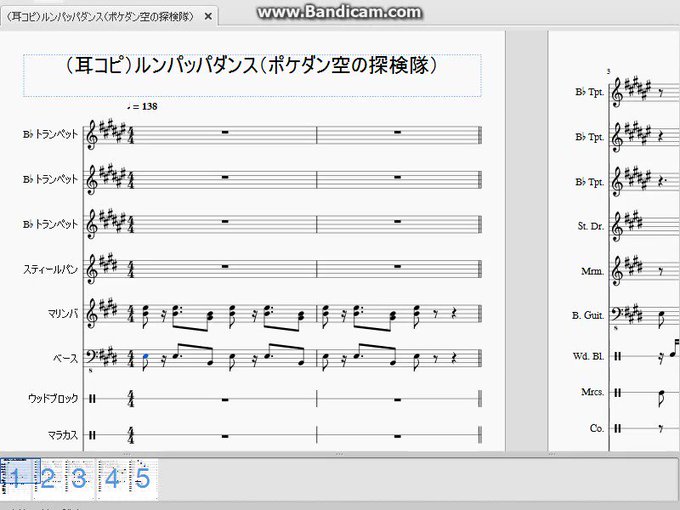Select the percussion clef on the マラカス staff
680x510 pixels.
point(92,435)
